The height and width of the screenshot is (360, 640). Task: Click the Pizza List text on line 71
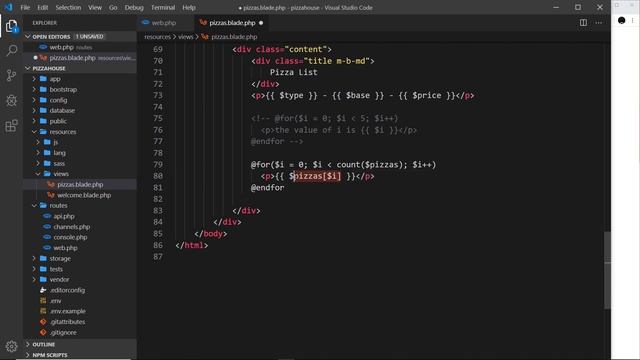(293, 72)
